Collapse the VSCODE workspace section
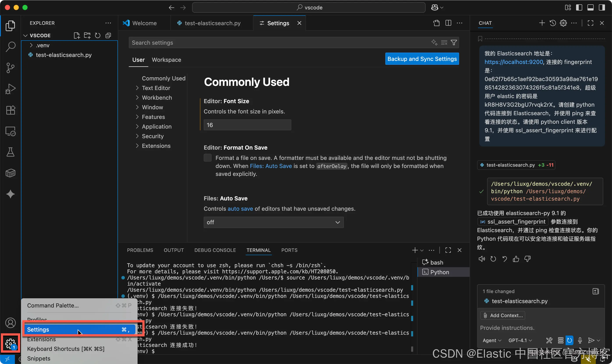 25,35
